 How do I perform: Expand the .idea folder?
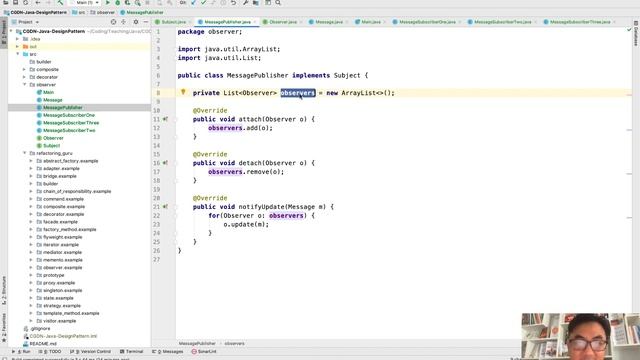[18, 39]
